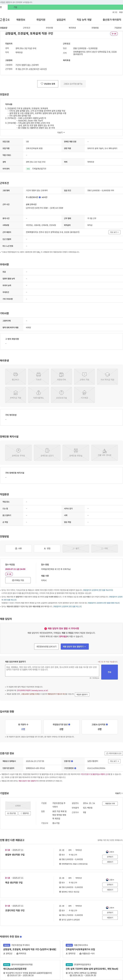Click the company LOGO thumbnail
Viewport: 123px width, 980px height.
pyautogui.click(x=18, y=805)
